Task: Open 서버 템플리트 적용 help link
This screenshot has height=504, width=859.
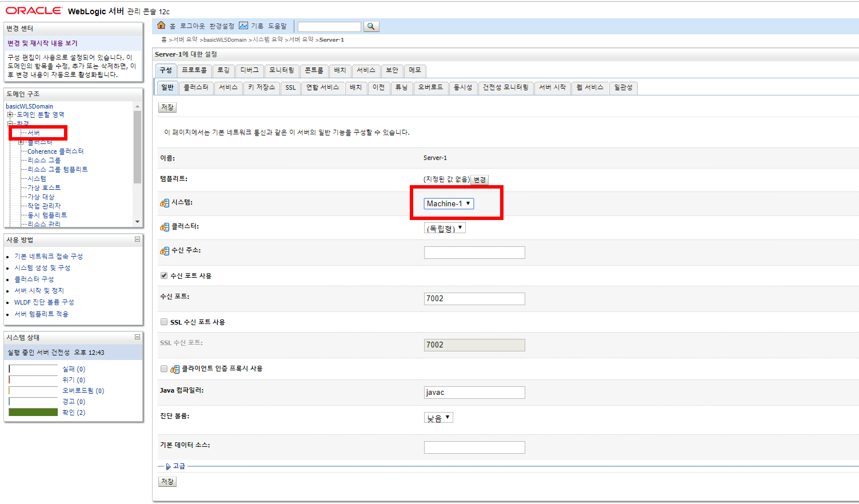Action: (41, 314)
